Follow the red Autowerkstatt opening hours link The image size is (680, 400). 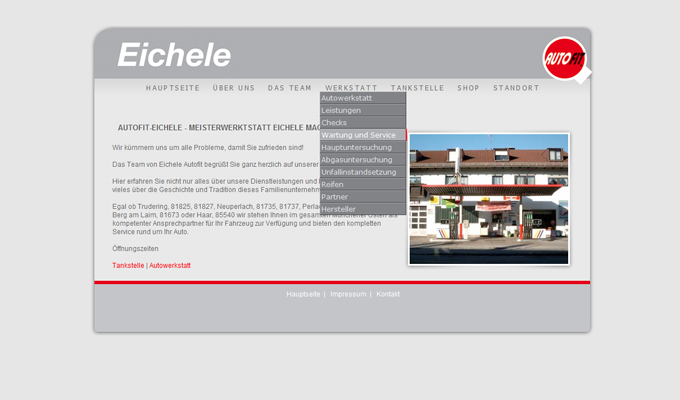170,266
